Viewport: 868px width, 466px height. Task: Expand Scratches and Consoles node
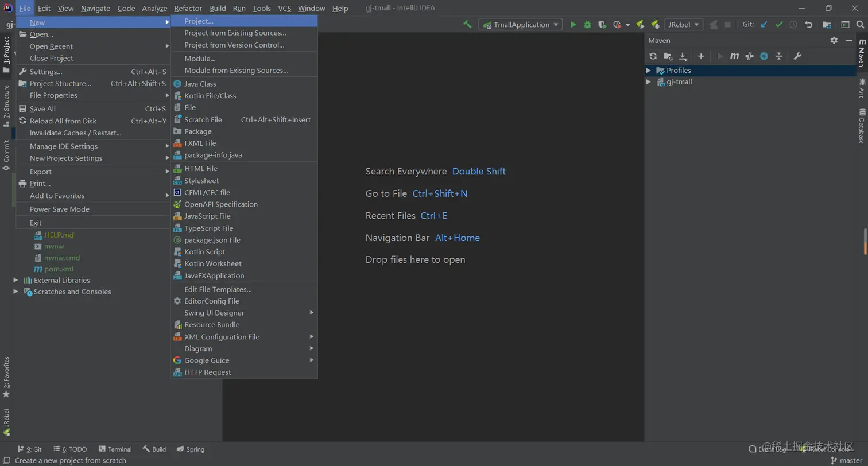click(x=16, y=292)
